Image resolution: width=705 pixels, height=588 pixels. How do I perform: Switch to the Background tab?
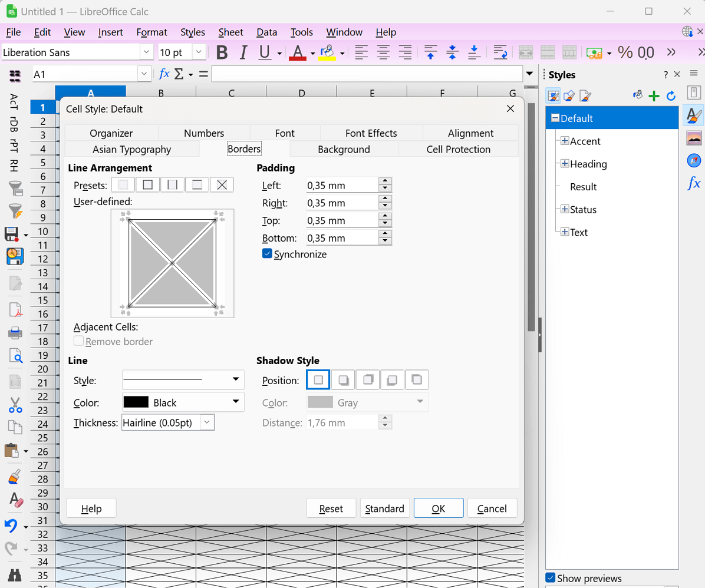click(344, 149)
